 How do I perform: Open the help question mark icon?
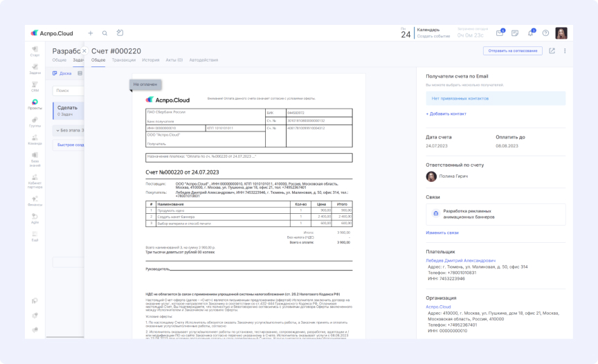click(x=545, y=33)
